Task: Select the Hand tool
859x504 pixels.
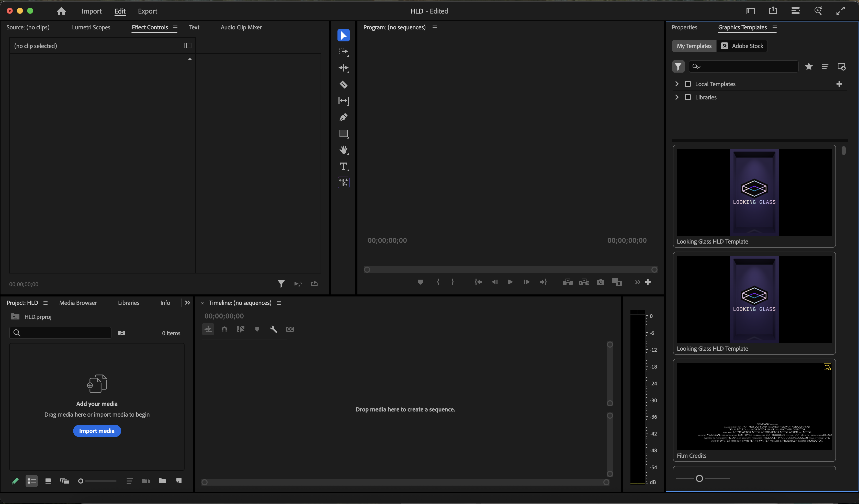Action: (343, 150)
